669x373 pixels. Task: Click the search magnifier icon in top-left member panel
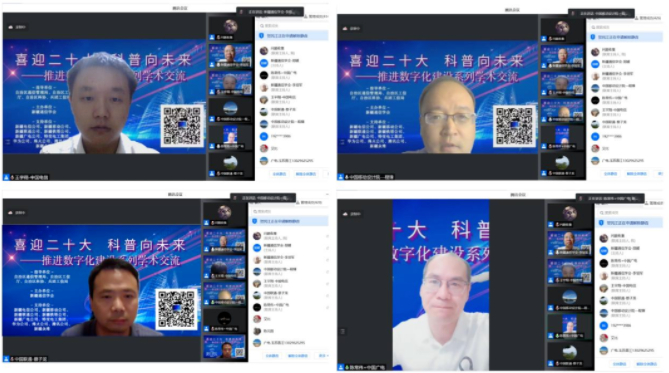[x=262, y=26]
